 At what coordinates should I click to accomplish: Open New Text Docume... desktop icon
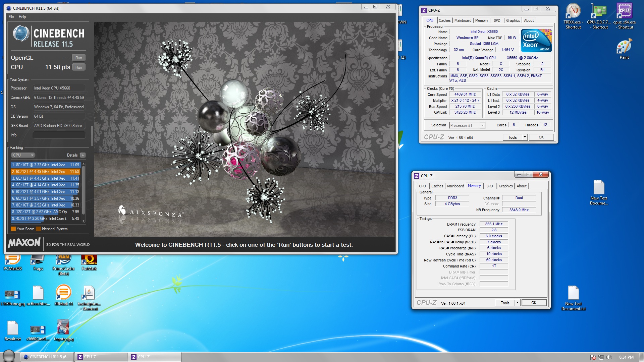(599, 193)
